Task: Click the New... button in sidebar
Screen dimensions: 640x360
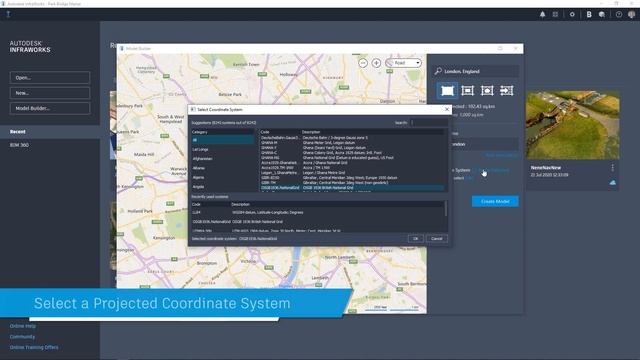Action: click(x=50, y=93)
